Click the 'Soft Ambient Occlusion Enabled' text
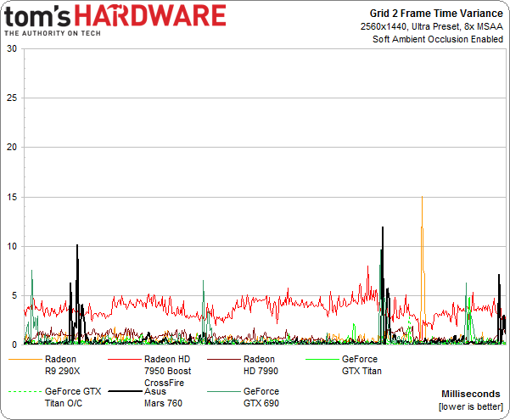This screenshot has width=510, height=420. (438, 39)
